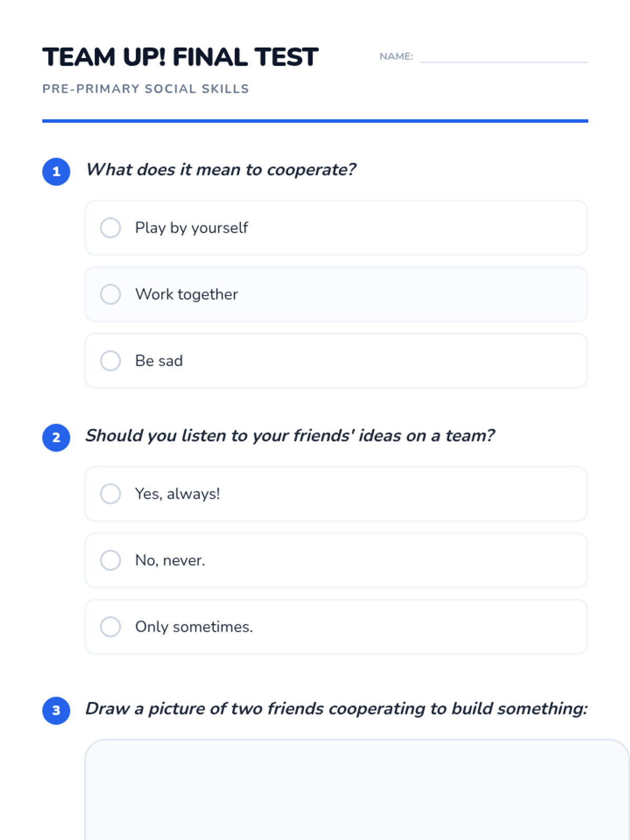Click the 'Draw a picture' question text

coord(336,708)
